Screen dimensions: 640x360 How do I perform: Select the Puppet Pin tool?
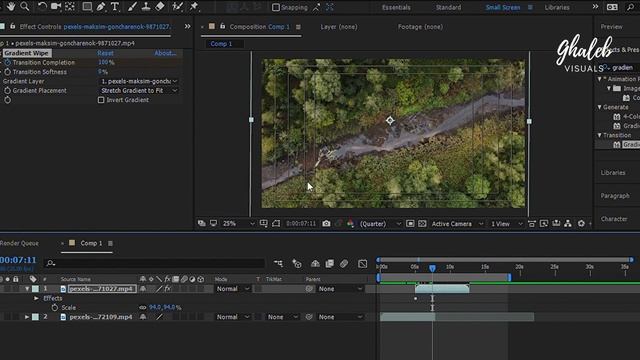194,6
